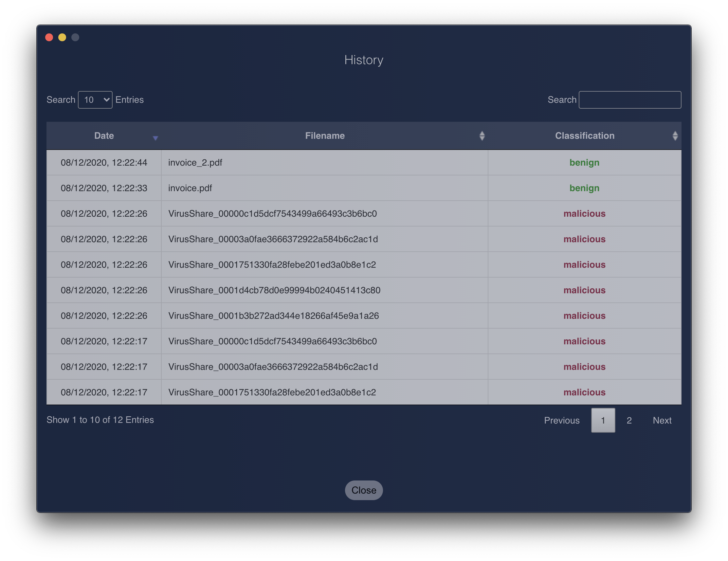Click the Classification column sort arrows
The height and width of the screenshot is (561, 728).
pyautogui.click(x=675, y=136)
